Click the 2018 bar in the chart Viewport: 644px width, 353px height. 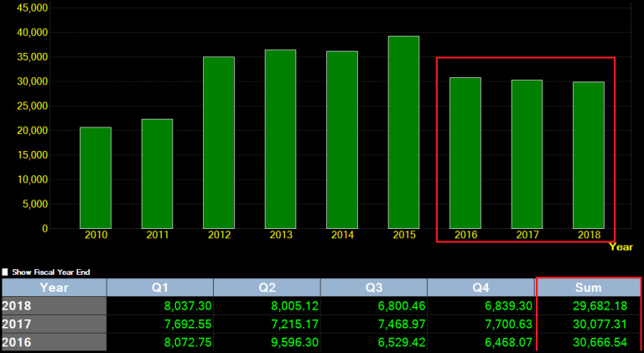(589, 155)
